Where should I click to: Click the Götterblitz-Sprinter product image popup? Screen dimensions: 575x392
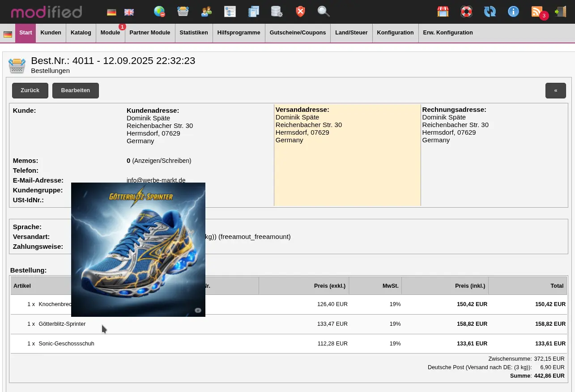tap(138, 249)
